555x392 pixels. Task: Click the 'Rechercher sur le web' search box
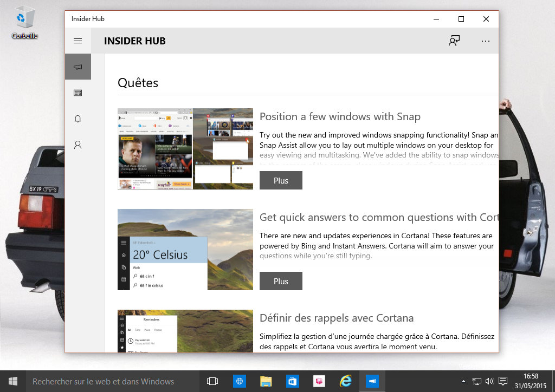point(112,381)
